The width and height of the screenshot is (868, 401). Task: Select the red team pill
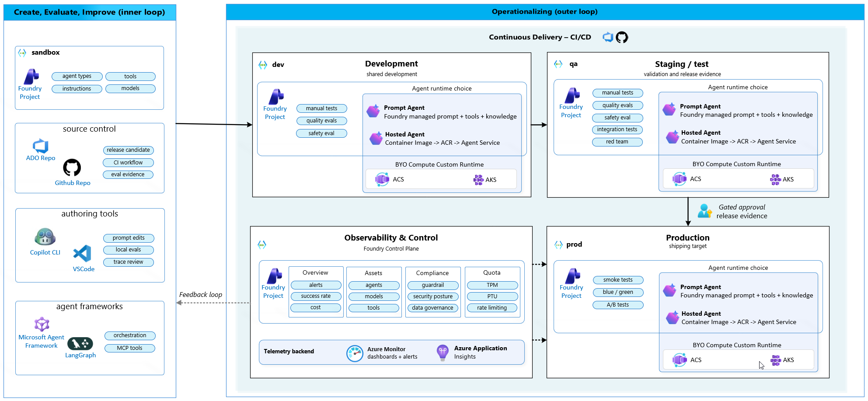point(617,142)
